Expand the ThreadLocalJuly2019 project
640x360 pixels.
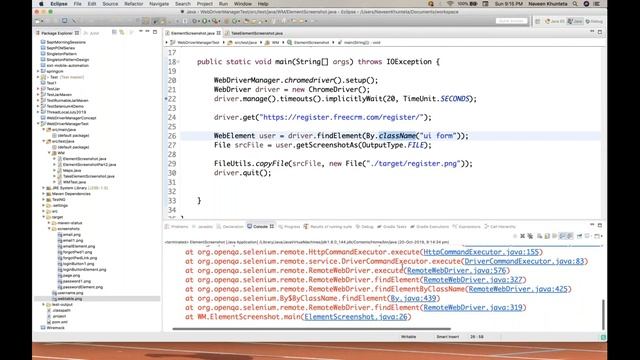pyautogui.click(x=38, y=112)
